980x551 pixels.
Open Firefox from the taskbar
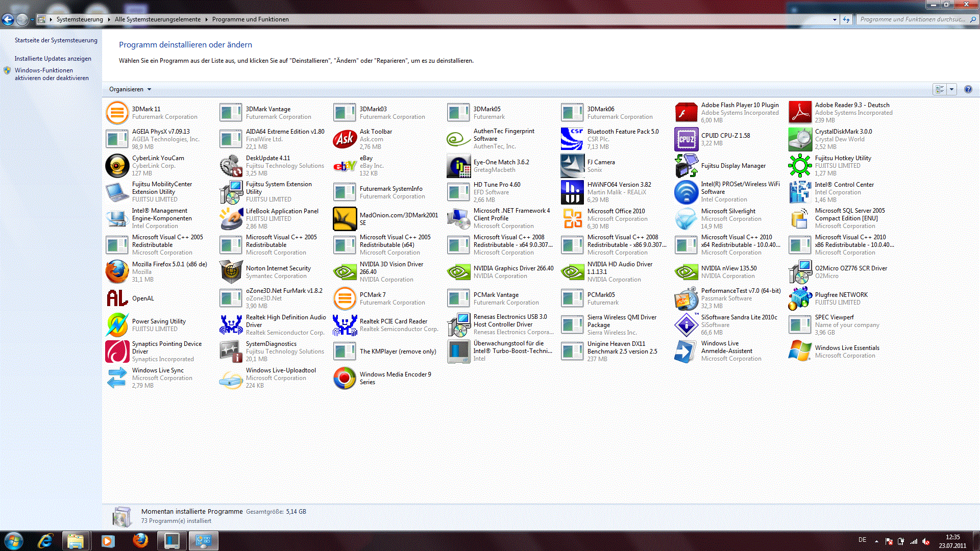coord(140,541)
